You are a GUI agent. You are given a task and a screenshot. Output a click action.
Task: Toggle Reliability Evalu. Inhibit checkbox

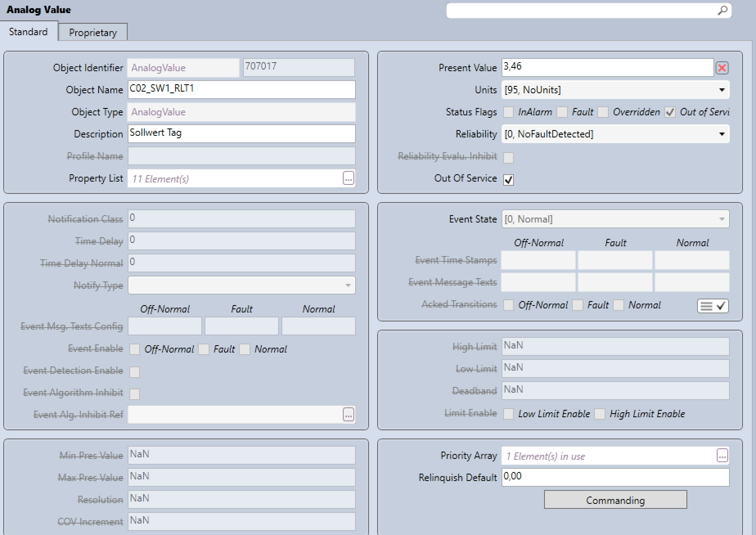point(509,157)
